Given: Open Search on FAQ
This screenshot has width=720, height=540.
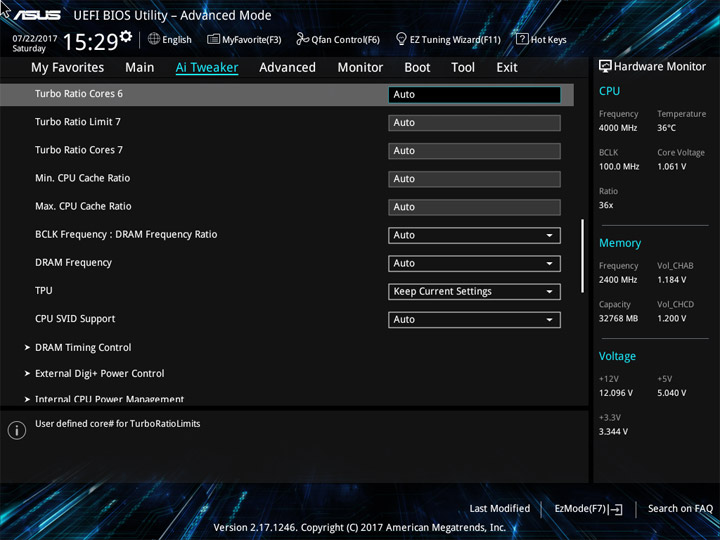Looking at the screenshot, I should tap(680, 509).
